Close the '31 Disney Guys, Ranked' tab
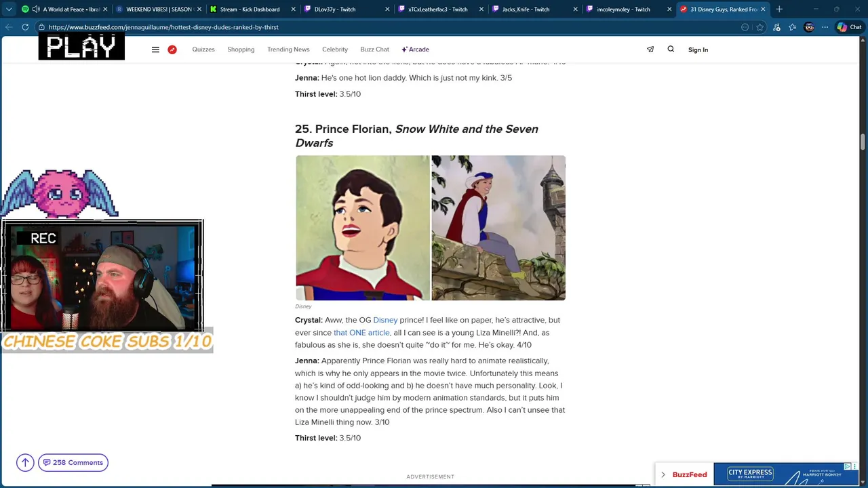868x488 pixels. [x=763, y=9]
